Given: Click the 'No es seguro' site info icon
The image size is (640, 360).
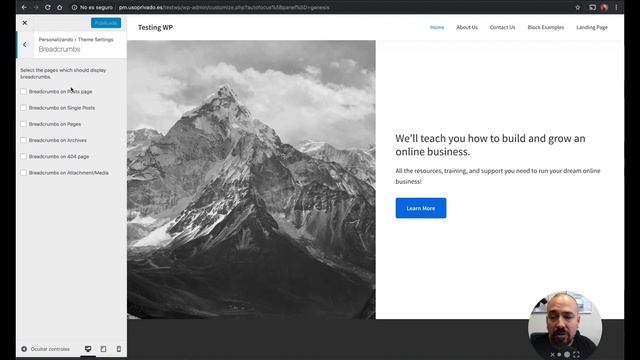Looking at the screenshot, I should (74, 7).
